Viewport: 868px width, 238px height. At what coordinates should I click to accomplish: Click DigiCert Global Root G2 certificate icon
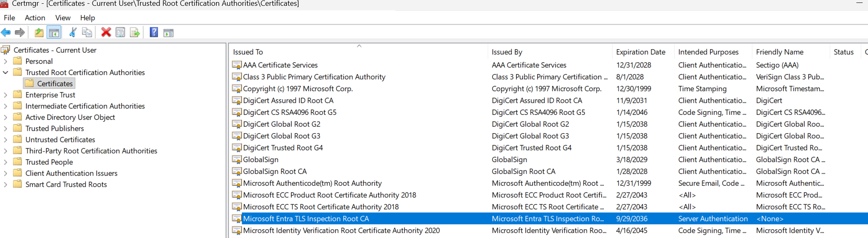point(237,124)
